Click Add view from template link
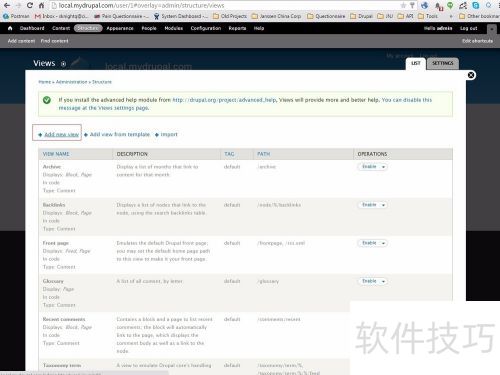This screenshot has height=375, width=500. [x=120, y=134]
